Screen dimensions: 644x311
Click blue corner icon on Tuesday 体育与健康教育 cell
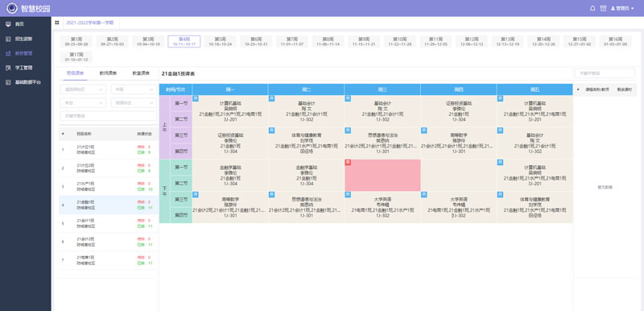coord(271,131)
